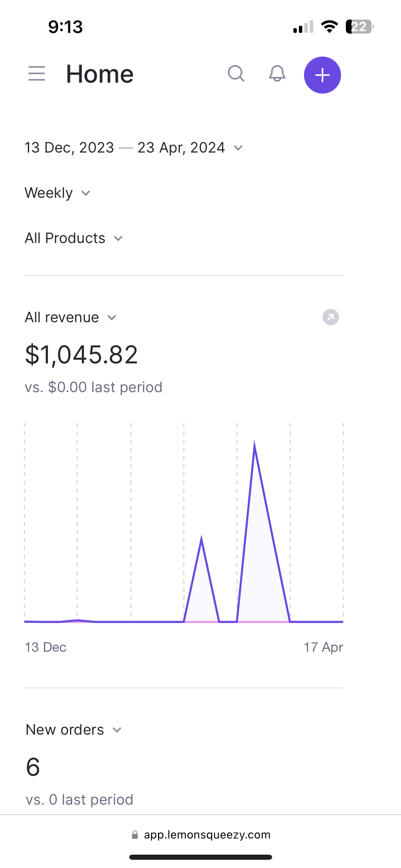Image resolution: width=401 pixels, height=868 pixels.
Task: Tap the search magnifier icon
Action: point(236,74)
